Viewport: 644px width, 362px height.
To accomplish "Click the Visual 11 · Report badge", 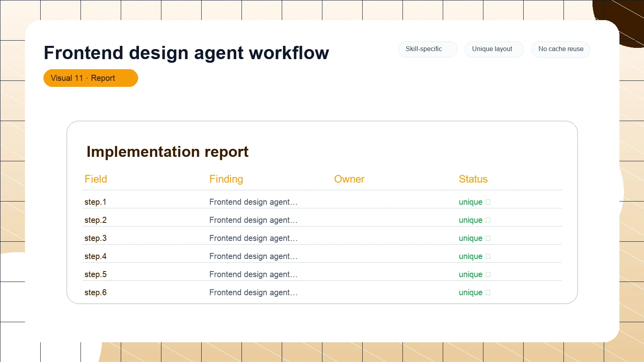I will [91, 78].
